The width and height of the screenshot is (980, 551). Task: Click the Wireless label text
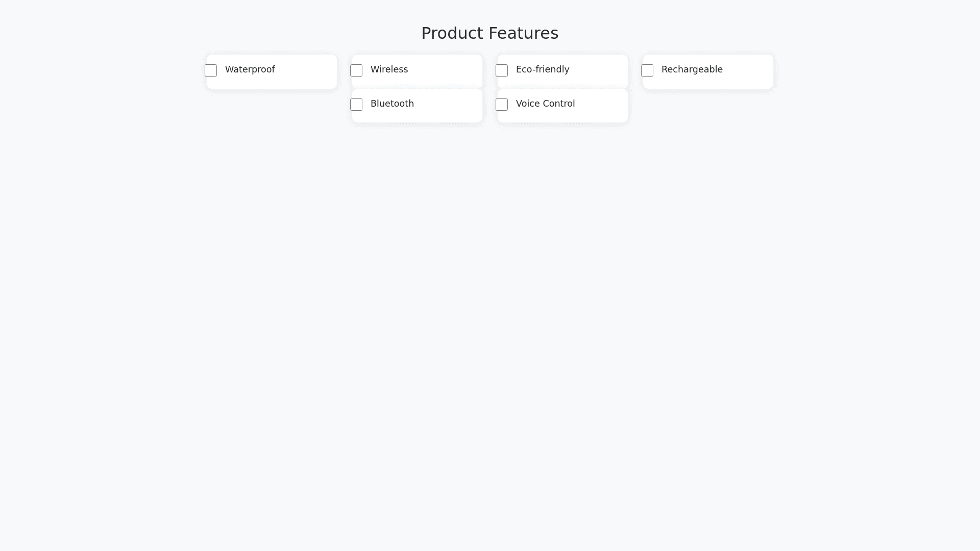click(389, 69)
